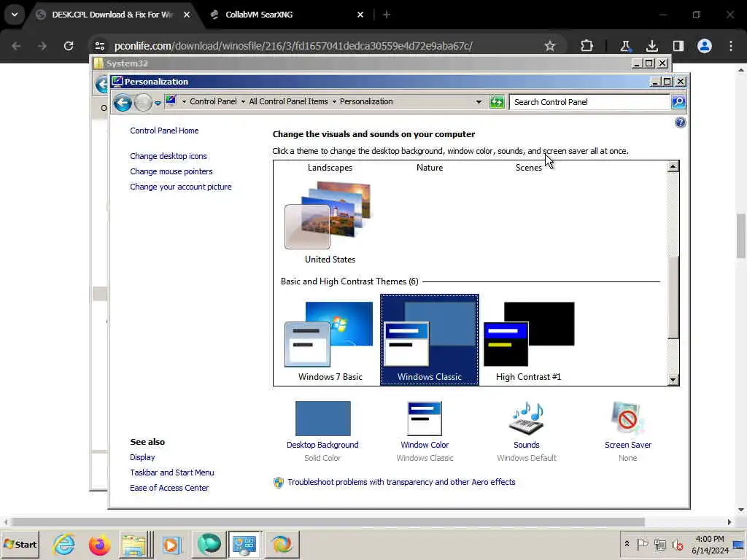The height and width of the screenshot is (560, 747).
Task: Reload the browser page
Action: (x=69, y=46)
